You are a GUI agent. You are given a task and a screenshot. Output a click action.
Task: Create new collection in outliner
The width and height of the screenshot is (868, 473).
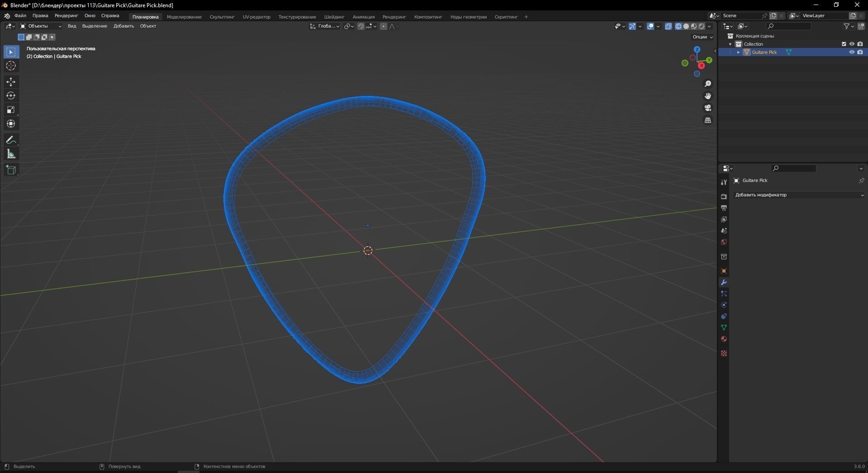click(x=861, y=26)
